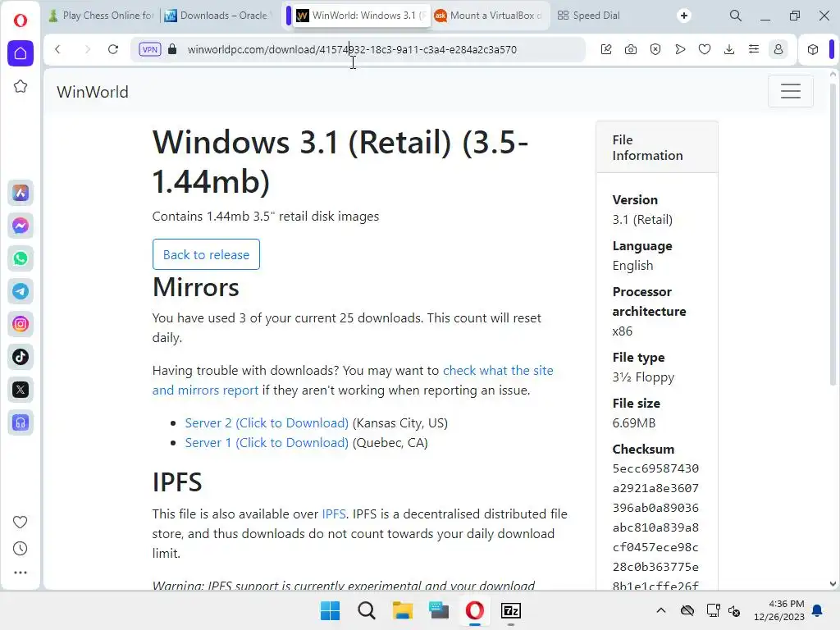This screenshot has height=630, width=840.
Task: Switch to Speed Dial tab
Action: (x=589, y=16)
